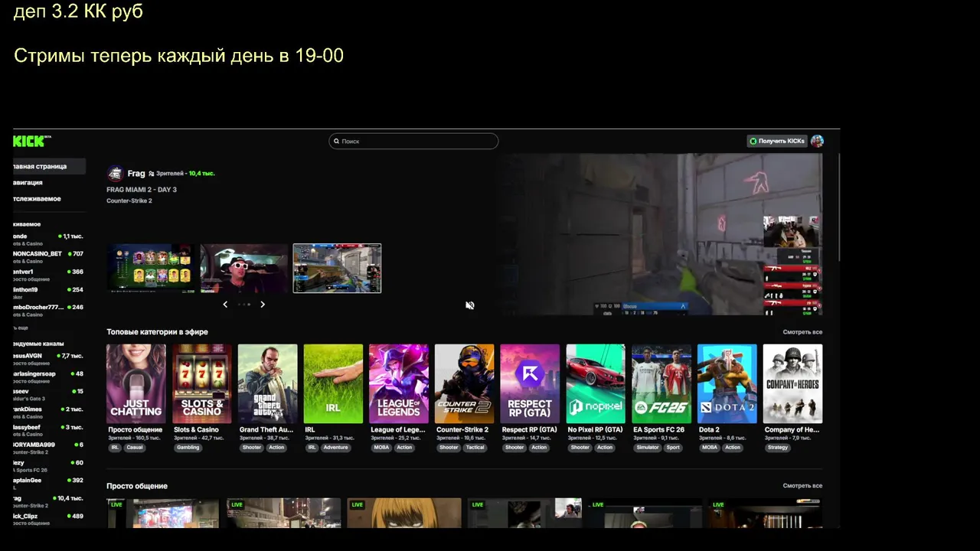The height and width of the screenshot is (551, 980).
Task: Click Смотреть все for top categories
Action: point(802,332)
